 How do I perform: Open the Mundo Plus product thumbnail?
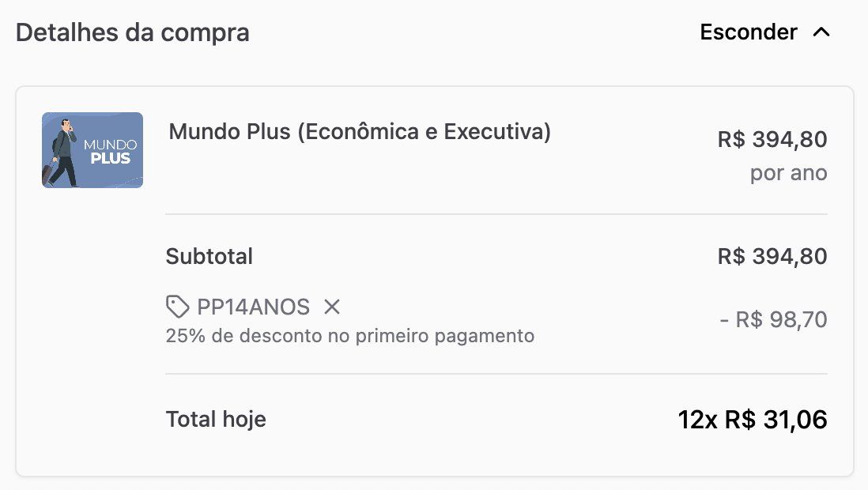pos(92,150)
